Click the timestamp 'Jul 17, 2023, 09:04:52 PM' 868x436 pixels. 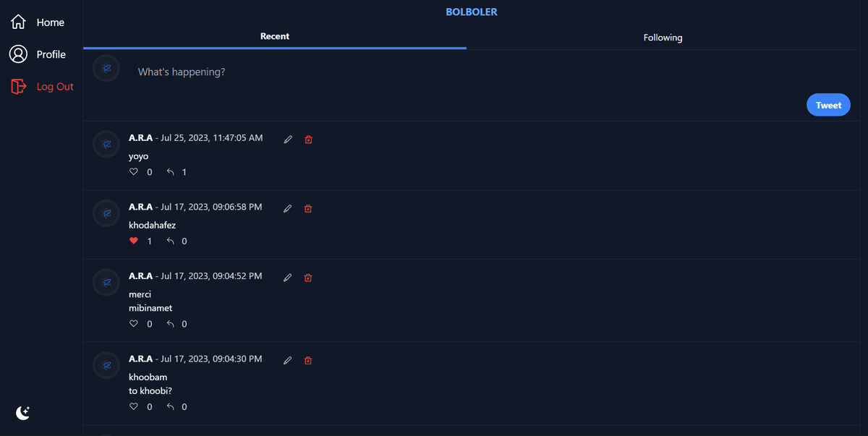click(211, 276)
